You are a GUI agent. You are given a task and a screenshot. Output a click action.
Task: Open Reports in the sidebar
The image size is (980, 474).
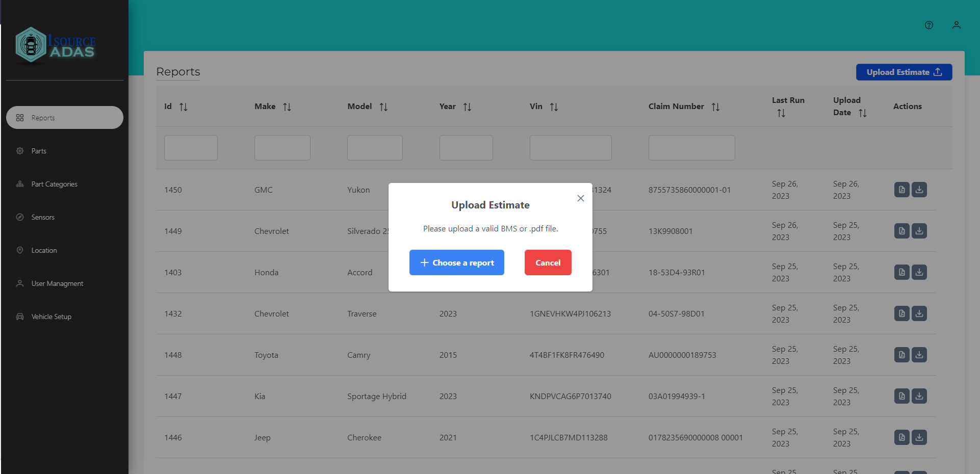click(x=65, y=118)
